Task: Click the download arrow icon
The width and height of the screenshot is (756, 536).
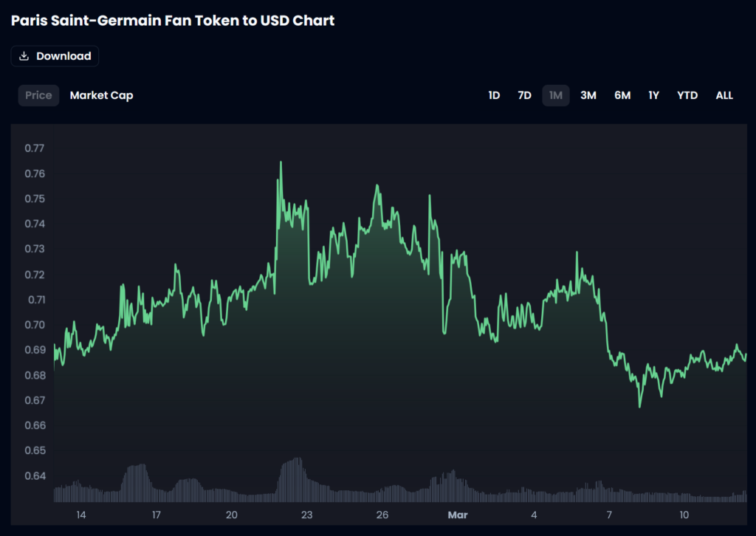Action: coord(24,56)
